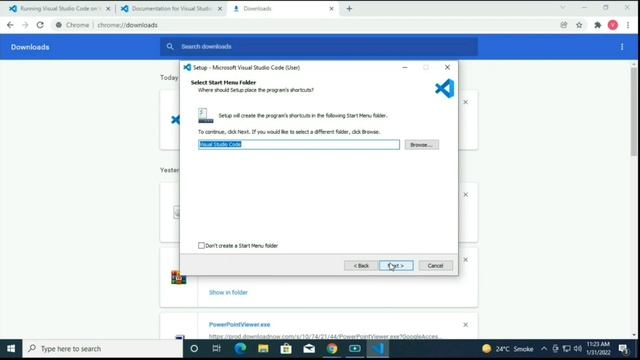Open the notification center icon
Image resolution: width=640 pixels, height=360 pixels.
tap(623, 349)
